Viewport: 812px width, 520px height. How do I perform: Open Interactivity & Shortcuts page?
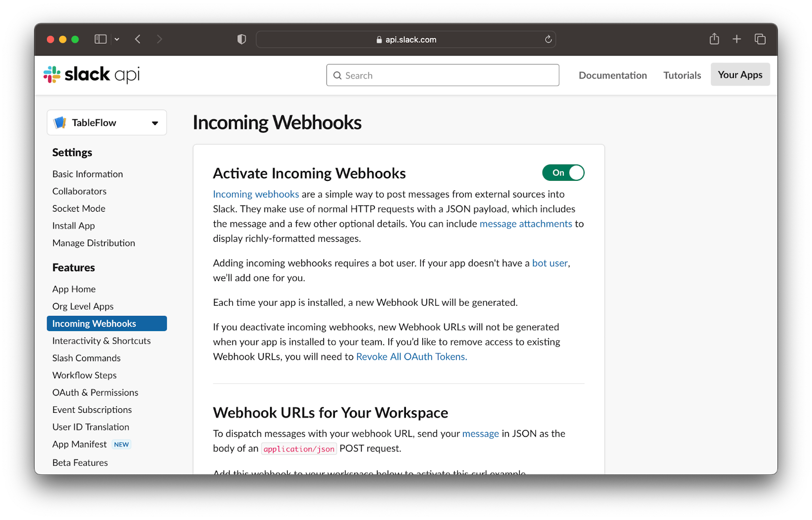(x=101, y=341)
